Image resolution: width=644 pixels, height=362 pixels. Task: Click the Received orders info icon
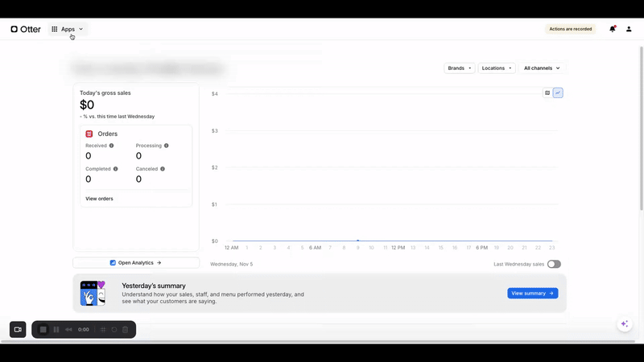[111, 146]
